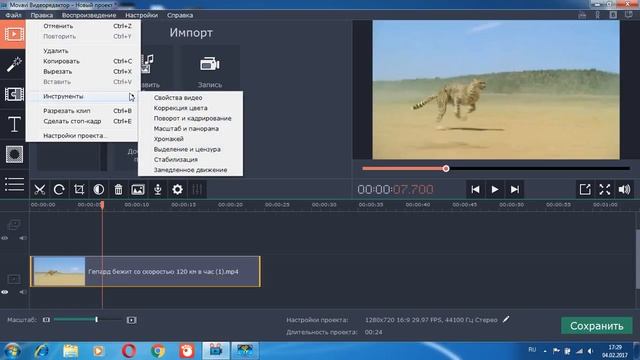640x360 pixels.
Task: Select Коррекция цвета in submenu
Action: [x=191, y=108]
